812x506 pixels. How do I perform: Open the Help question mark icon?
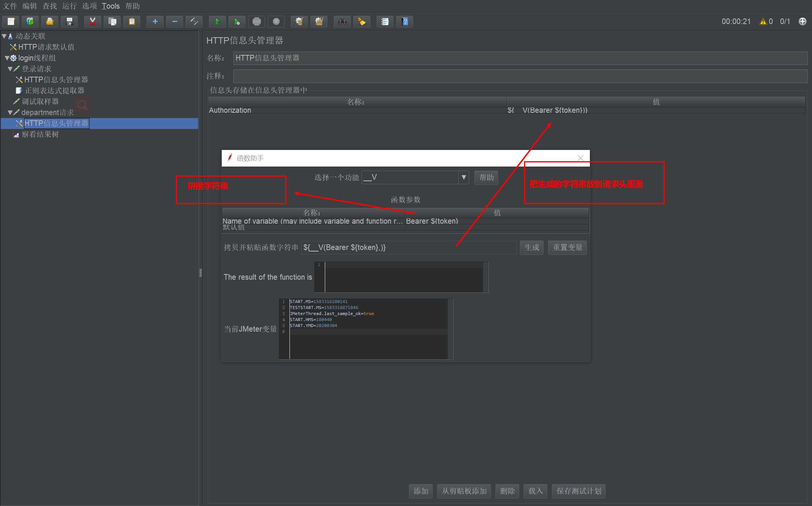405,21
